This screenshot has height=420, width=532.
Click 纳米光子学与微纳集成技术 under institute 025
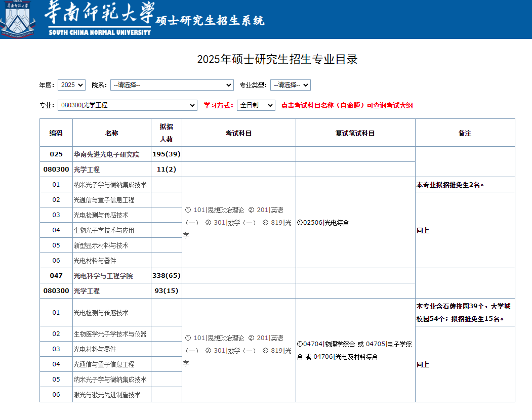click(x=110, y=185)
